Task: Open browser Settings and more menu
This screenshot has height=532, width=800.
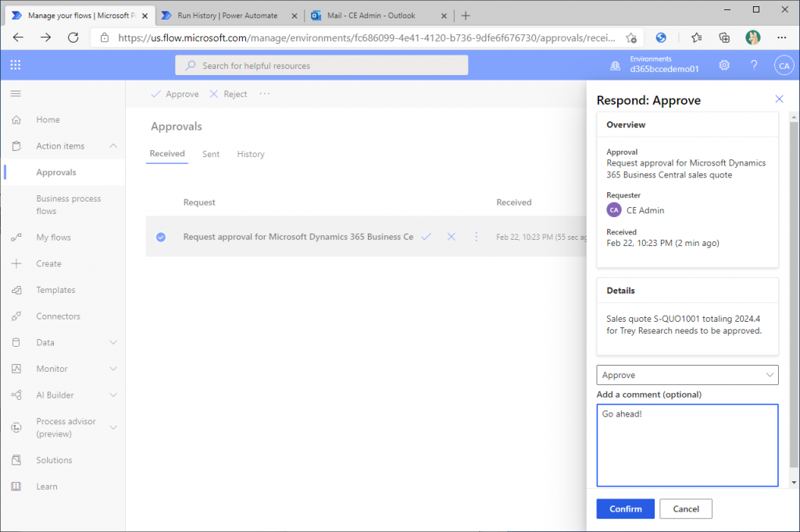Action: pos(781,37)
